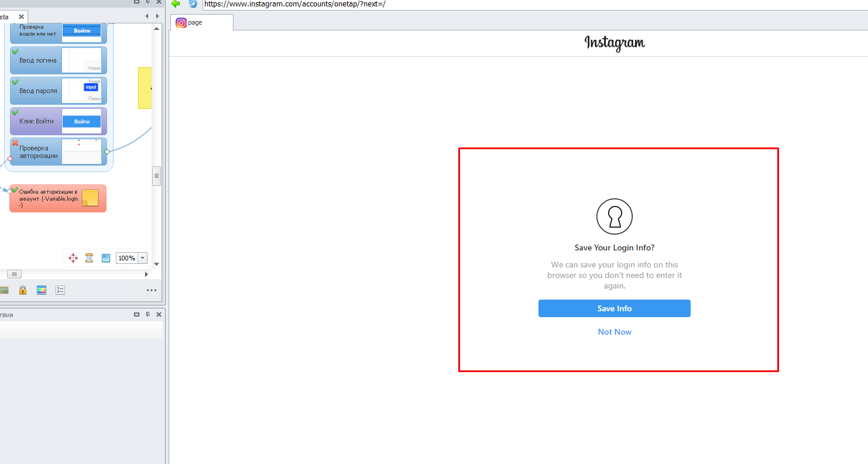Open the thumbnail of the "Ввод логина" node
Screen dimensions: 868x464
(x=82, y=60)
